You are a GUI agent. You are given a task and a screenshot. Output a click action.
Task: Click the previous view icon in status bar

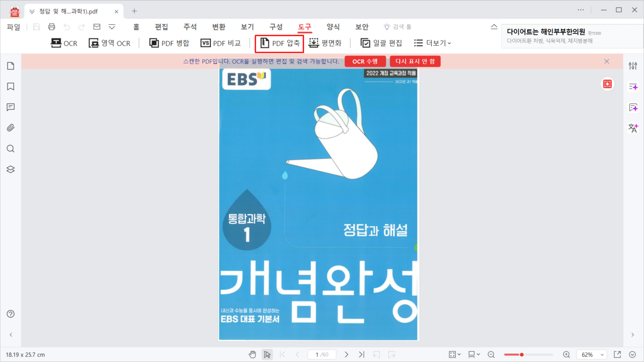tap(377, 354)
